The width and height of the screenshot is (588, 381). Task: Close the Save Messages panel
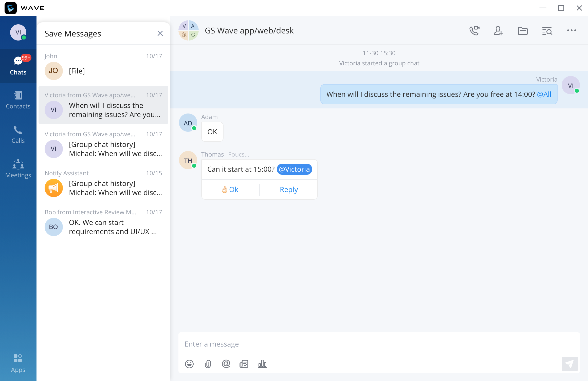160,33
